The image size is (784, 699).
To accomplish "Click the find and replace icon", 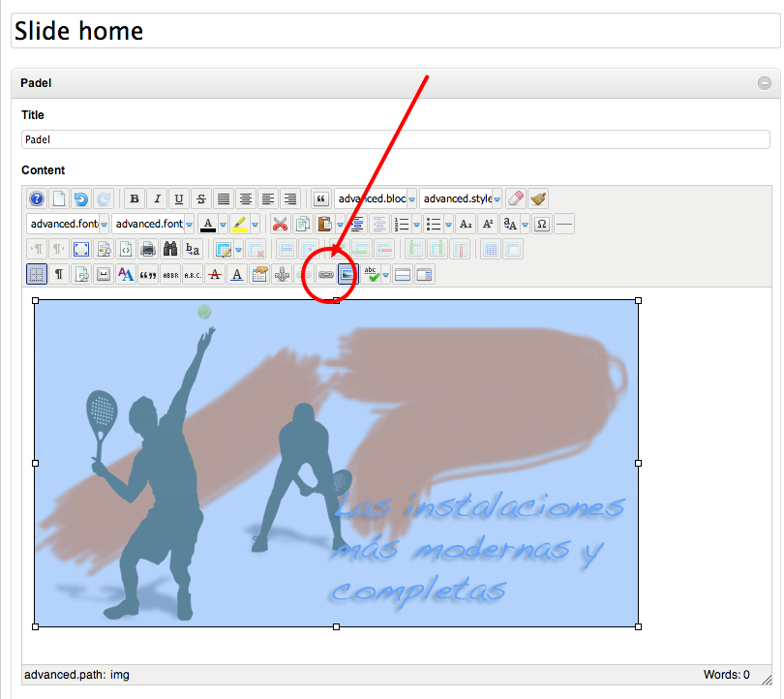I will [x=193, y=249].
